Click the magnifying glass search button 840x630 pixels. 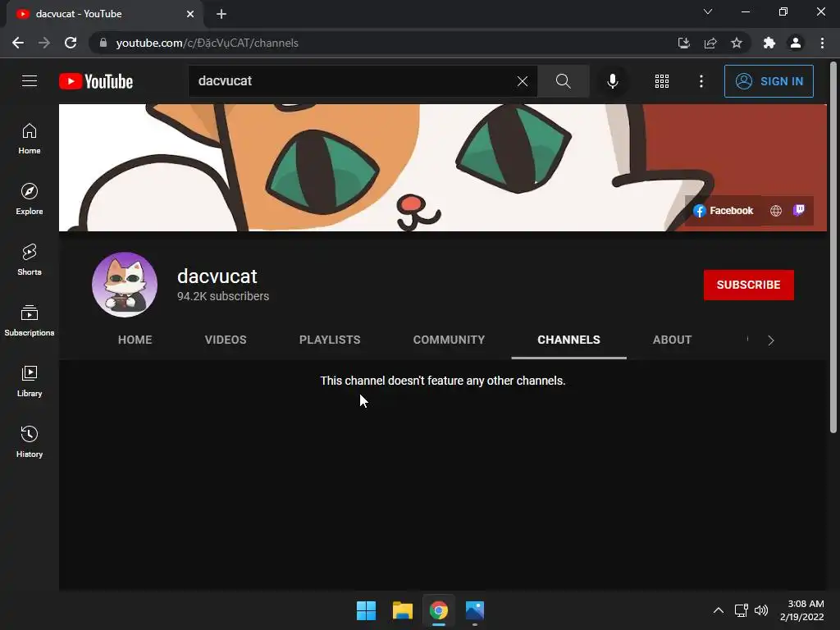tap(563, 81)
